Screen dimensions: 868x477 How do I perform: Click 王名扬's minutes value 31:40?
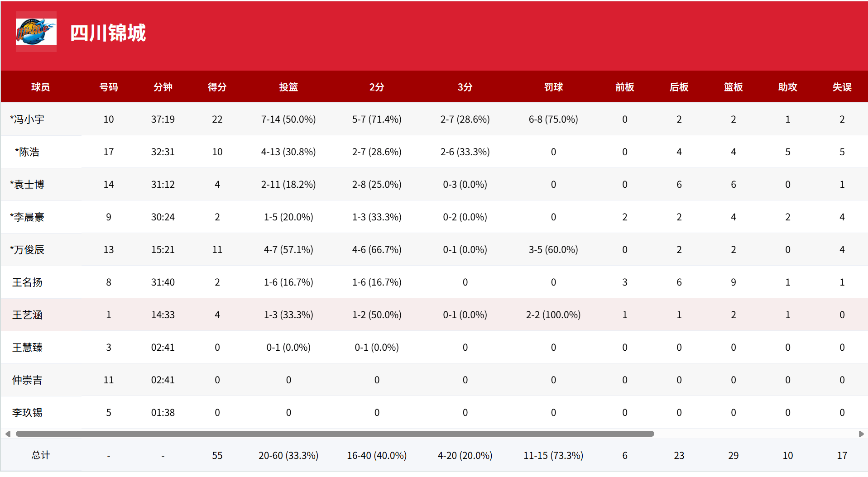tap(163, 282)
